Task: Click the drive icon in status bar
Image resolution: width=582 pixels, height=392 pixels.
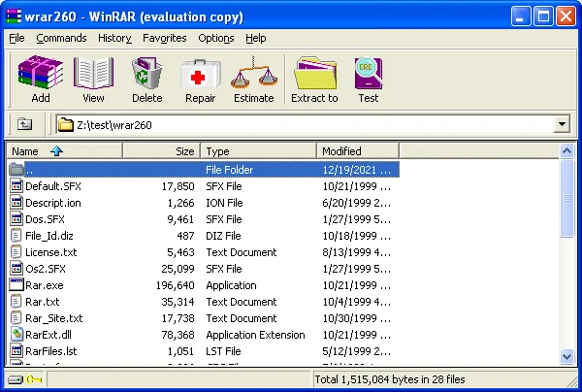Action: point(16,379)
